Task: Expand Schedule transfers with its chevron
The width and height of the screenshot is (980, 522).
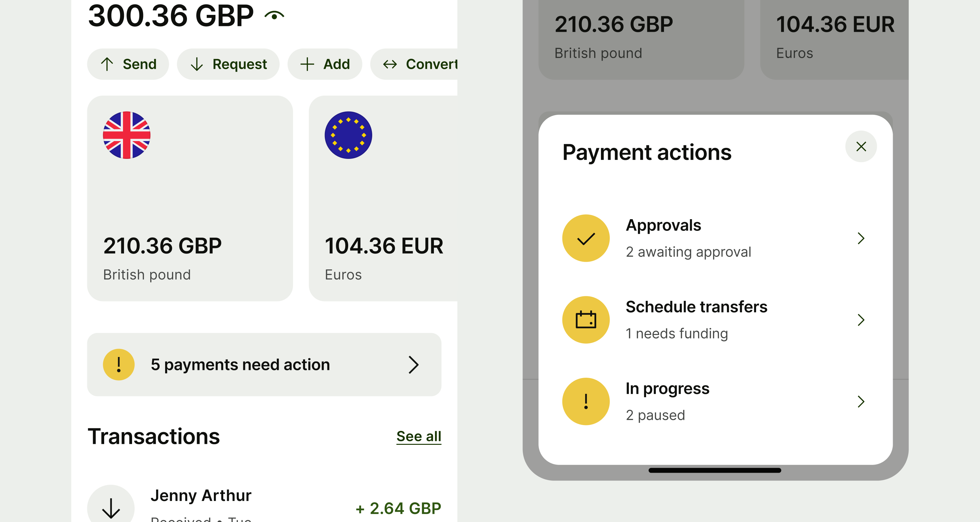Action: point(861,320)
